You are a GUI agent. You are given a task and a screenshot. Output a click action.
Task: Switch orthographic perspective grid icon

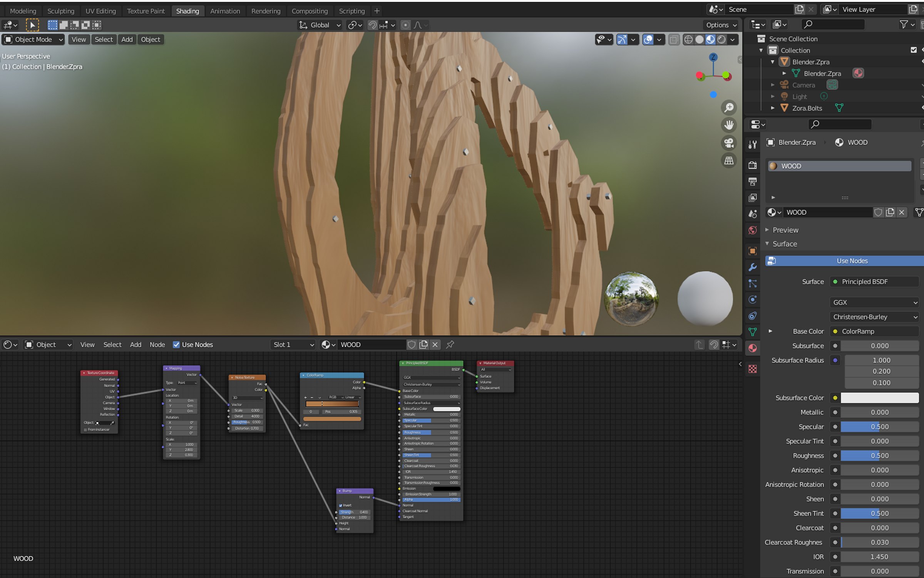point(729,160)
